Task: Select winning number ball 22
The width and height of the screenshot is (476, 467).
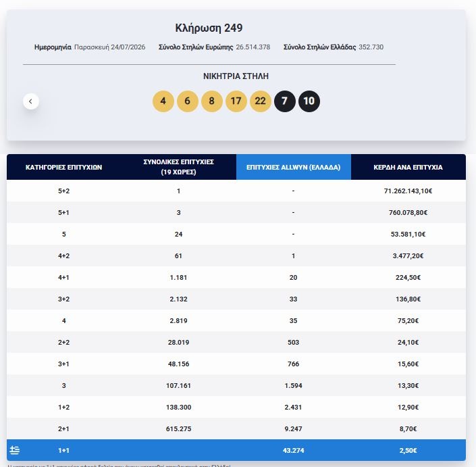Action: (260, 101)
